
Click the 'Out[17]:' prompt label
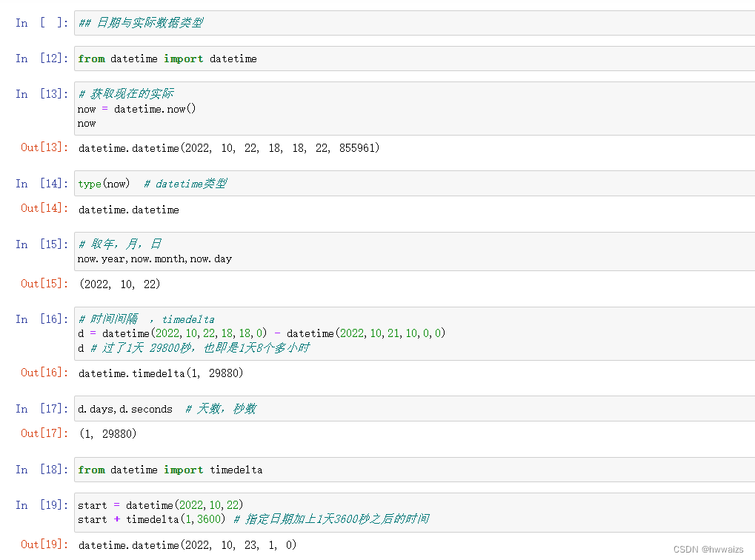click(x=44, y=433)
